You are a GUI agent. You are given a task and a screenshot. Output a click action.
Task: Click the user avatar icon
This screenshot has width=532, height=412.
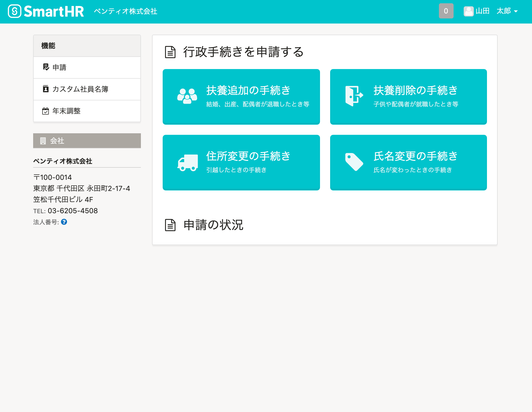click(x=469, y=11)
